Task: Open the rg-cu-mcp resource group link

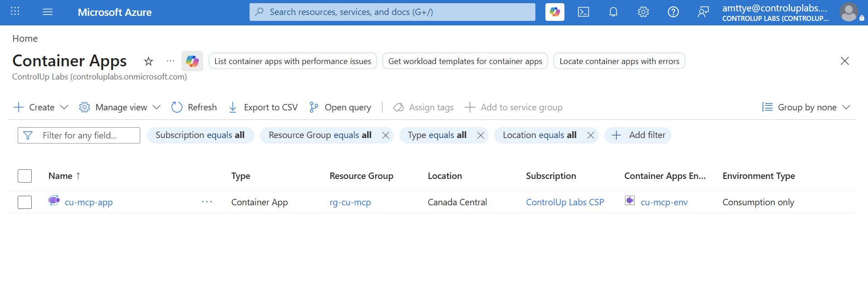Action: coord(350,202)
